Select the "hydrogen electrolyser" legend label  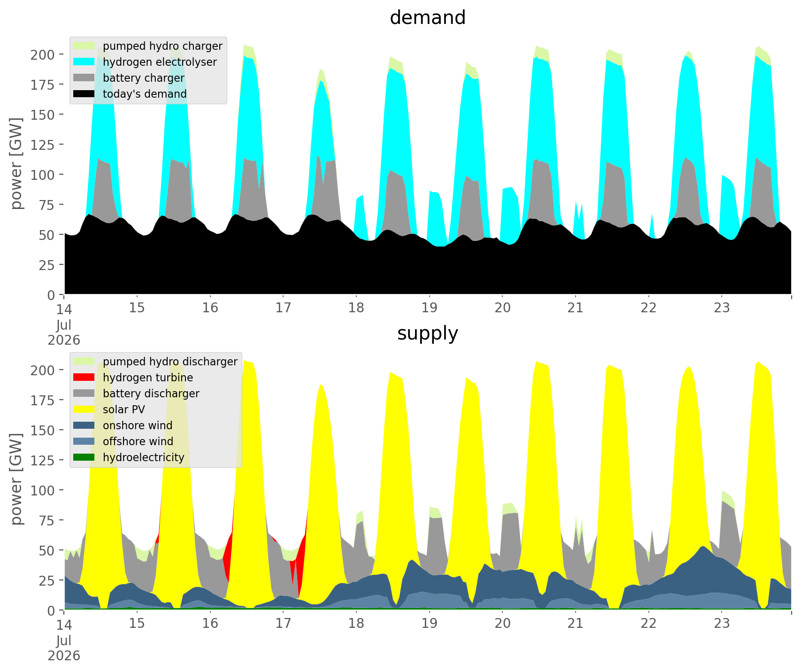pos(160,62)
